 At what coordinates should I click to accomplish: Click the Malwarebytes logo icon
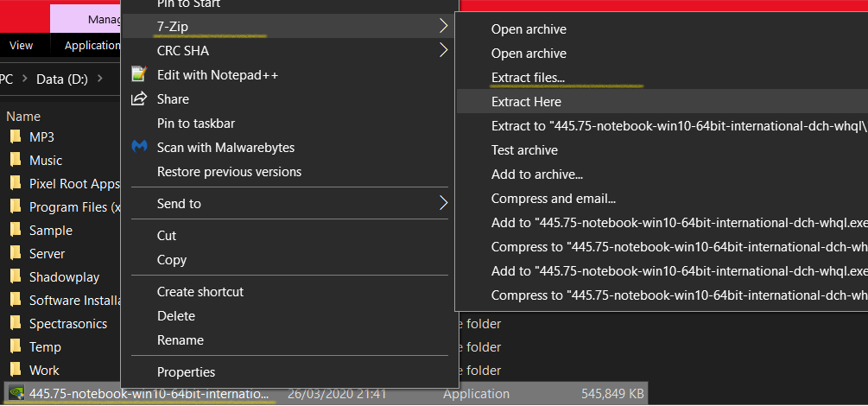[139, 148]
